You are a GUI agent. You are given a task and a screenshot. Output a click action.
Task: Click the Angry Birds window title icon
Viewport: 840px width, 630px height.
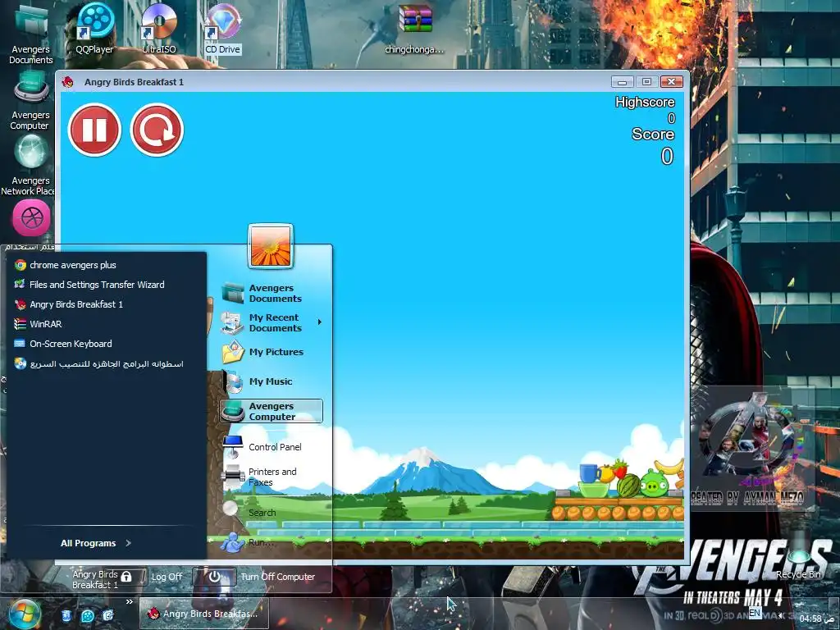[68, 82]
